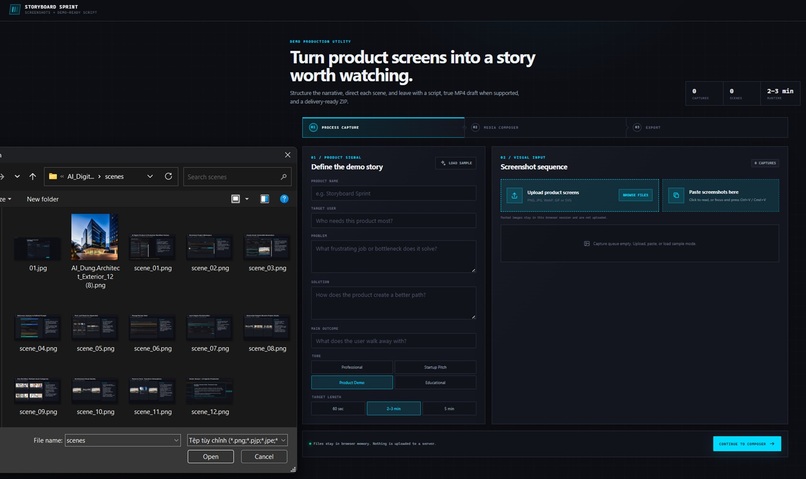Screen dimensions: 806x479
Task: Select the Startup Pitch tone option
Action: (435, 367)
